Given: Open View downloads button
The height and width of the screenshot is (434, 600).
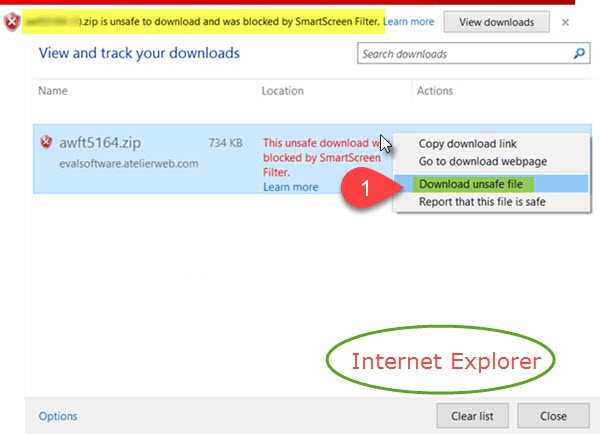Looking at the screenshot, I should 496,22.
